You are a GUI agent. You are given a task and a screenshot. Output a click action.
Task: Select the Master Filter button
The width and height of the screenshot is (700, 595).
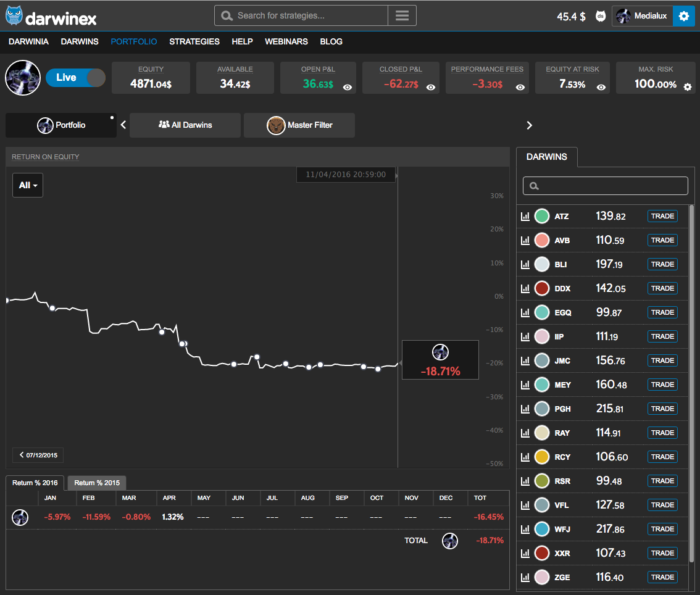coord(299,125)
